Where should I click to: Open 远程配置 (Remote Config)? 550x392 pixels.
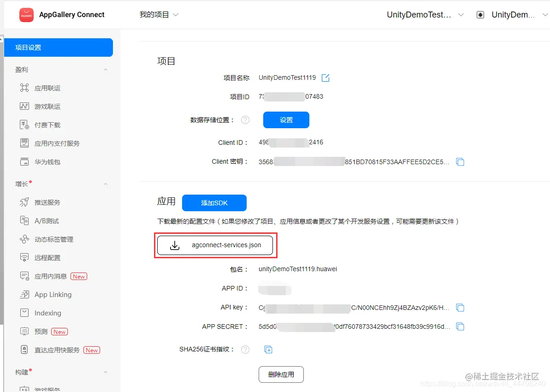[47, 257]
